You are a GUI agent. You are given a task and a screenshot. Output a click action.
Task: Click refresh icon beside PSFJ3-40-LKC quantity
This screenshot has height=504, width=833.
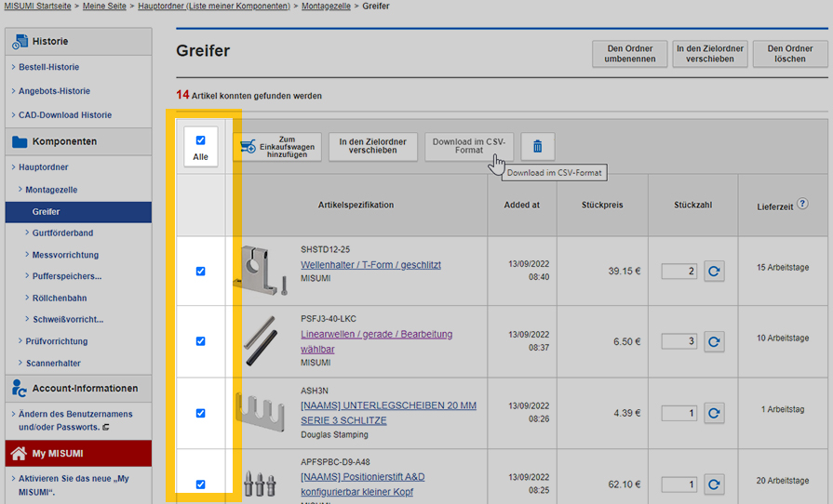[x=714, y=341]
